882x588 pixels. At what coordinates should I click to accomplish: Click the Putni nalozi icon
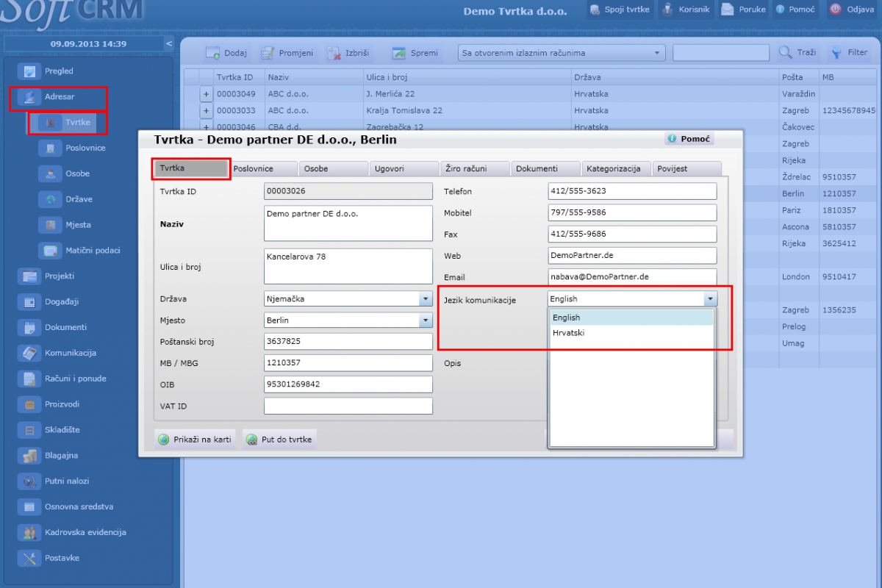pyautogui.click(x=30, y=481)
